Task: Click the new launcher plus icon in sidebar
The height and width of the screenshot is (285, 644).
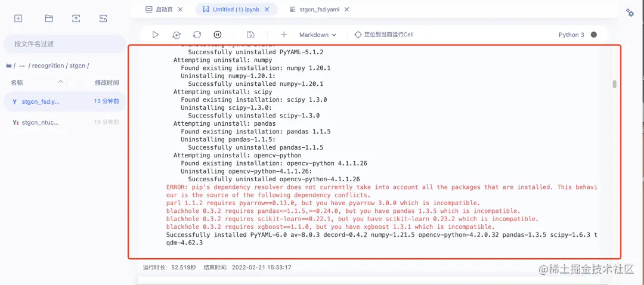Action: (x=18, y=18)
